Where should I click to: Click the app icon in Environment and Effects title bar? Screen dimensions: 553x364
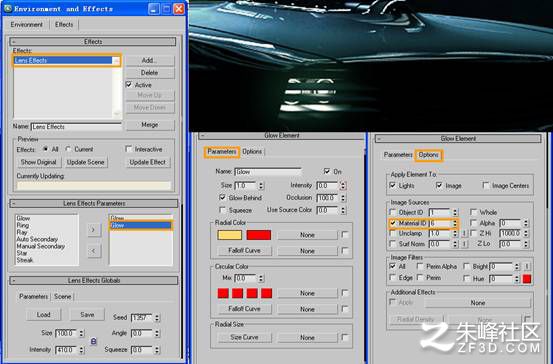tap(7, 8)
